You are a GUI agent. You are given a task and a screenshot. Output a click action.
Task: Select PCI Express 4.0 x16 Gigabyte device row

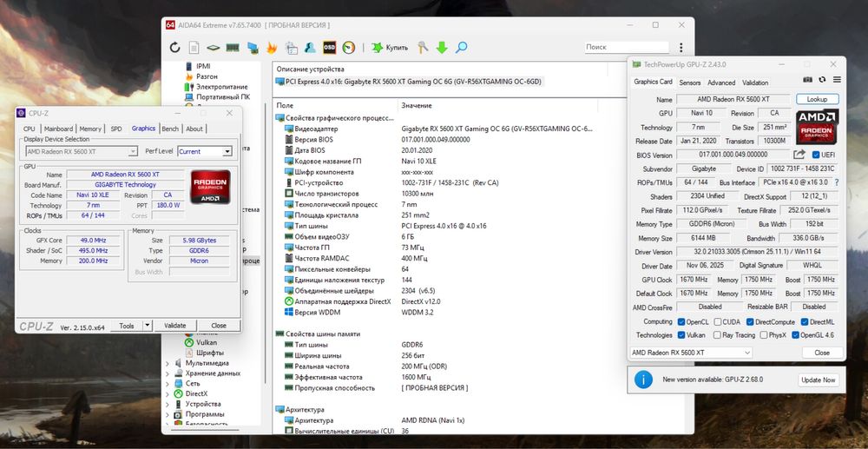tap(410, 82)
